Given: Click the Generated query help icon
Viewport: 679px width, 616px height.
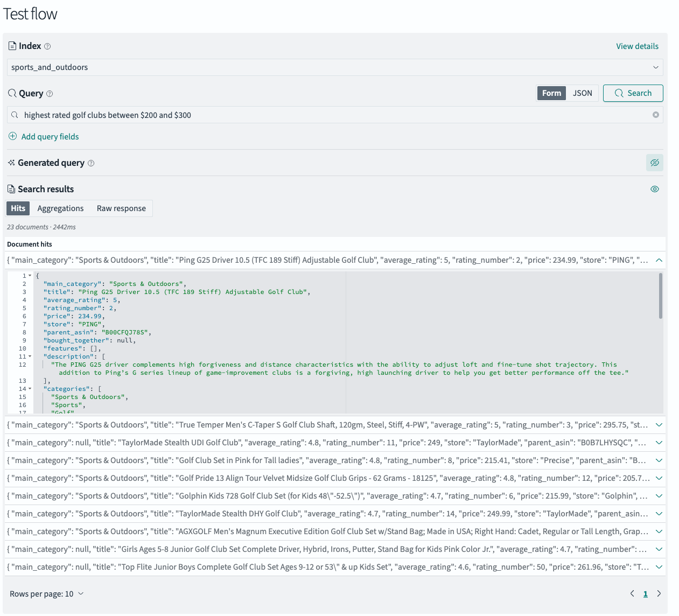Looking at the screenshot, I should click(x=91, y=163).
